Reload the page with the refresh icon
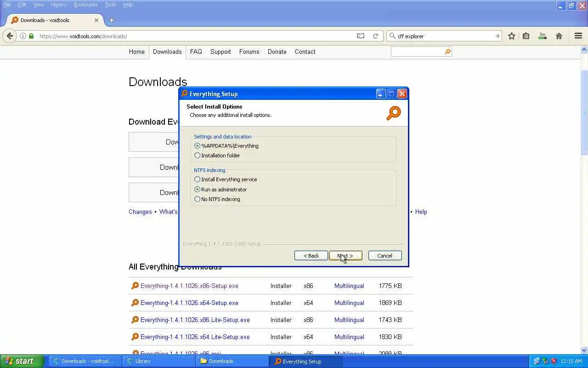The image size is (588, 368). click(x=375, y=36)
